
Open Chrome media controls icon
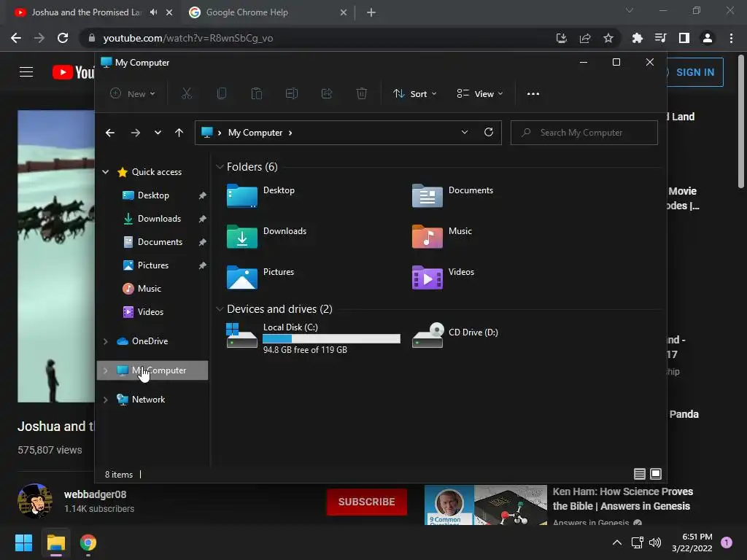[x=660, y=38]
